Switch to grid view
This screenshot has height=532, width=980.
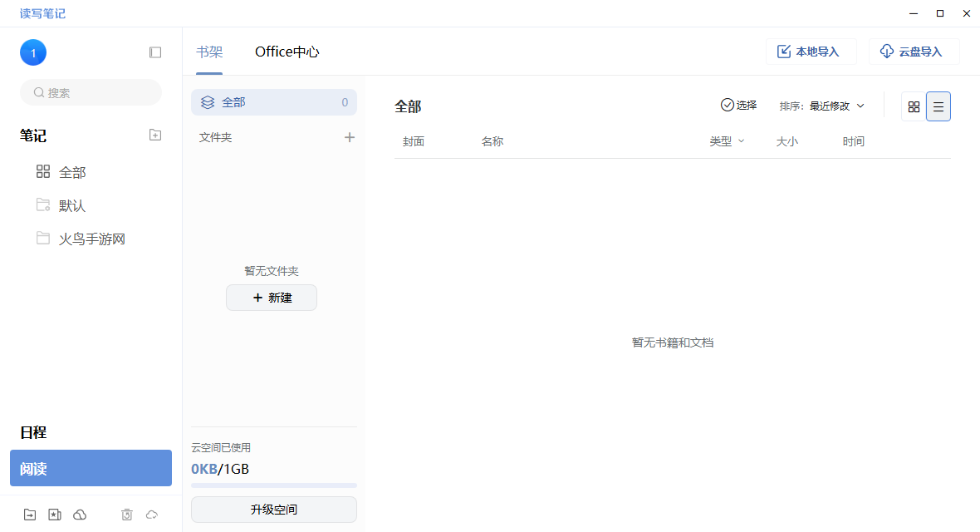coord(914,106)
